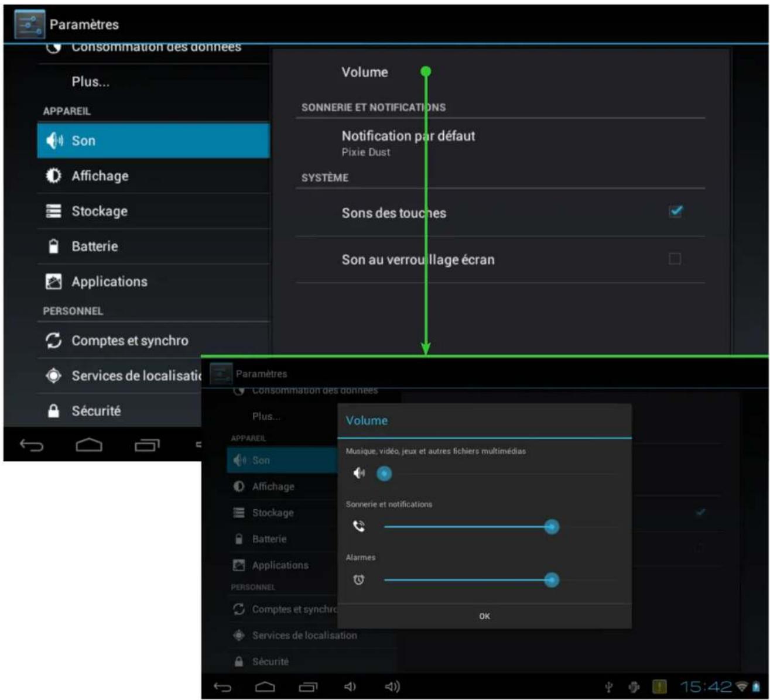770x700 pixels.
Task: Open the Son menu in upper settings list
Action: 153,140
